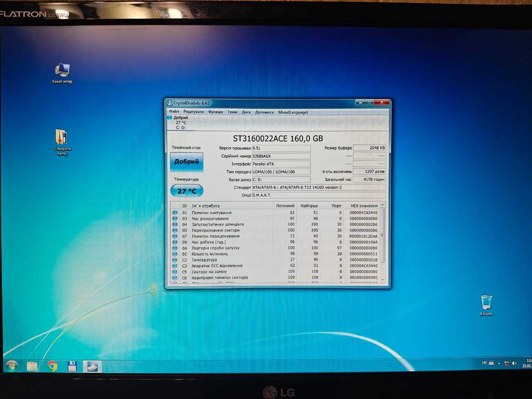Select the Створити папку desktop icon

tap(62, 142)
